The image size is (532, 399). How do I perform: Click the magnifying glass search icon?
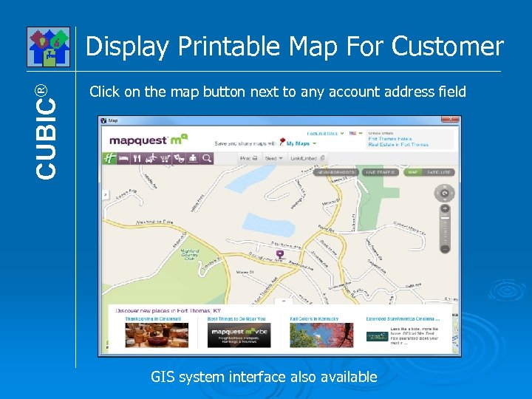point(207,158)
